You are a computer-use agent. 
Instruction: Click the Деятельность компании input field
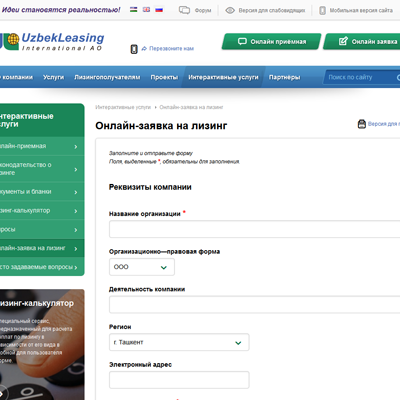pyautogui.click(x=255, y=304)
